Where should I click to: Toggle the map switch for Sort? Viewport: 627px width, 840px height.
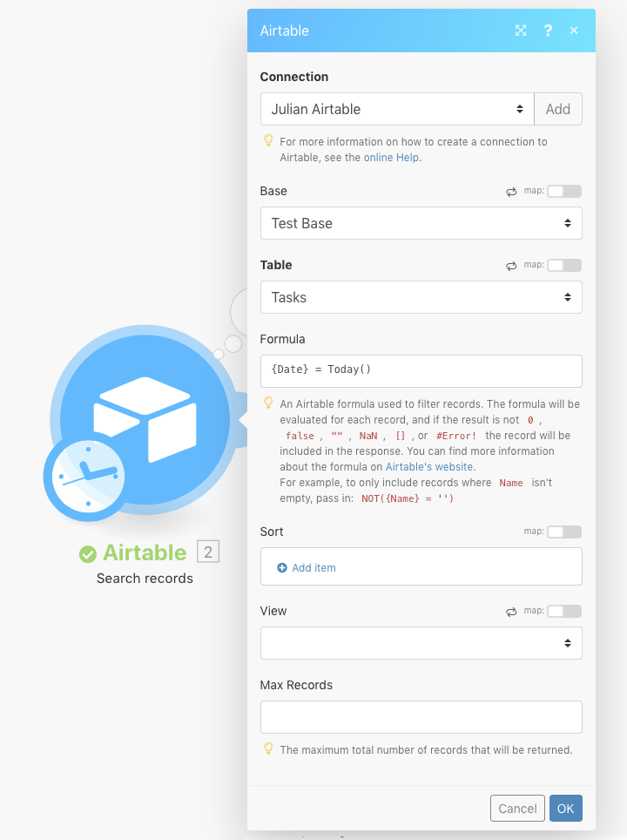[564, 532]
